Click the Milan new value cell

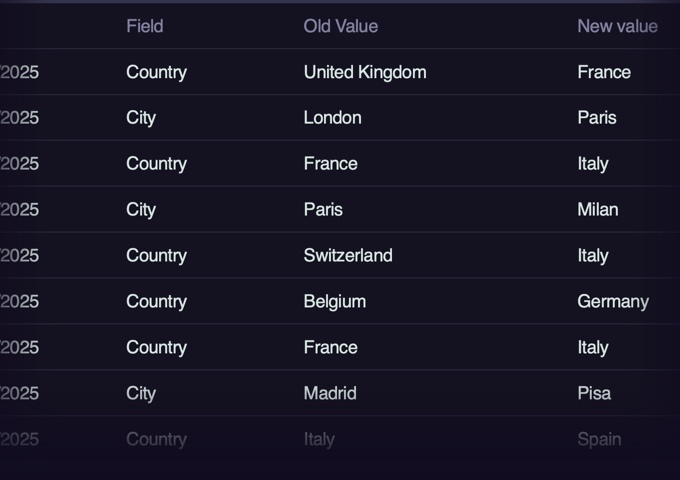tap(597, 210)
